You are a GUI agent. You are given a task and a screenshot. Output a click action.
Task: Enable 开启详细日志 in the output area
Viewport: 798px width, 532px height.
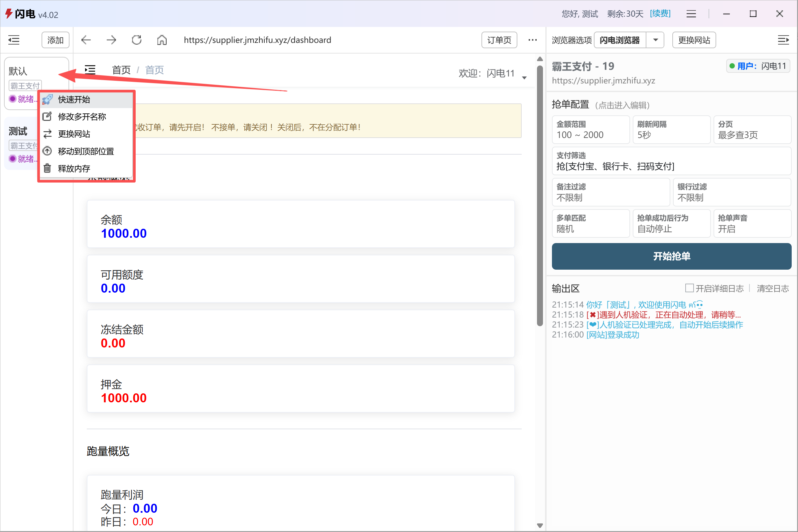[x=689, y=288]
